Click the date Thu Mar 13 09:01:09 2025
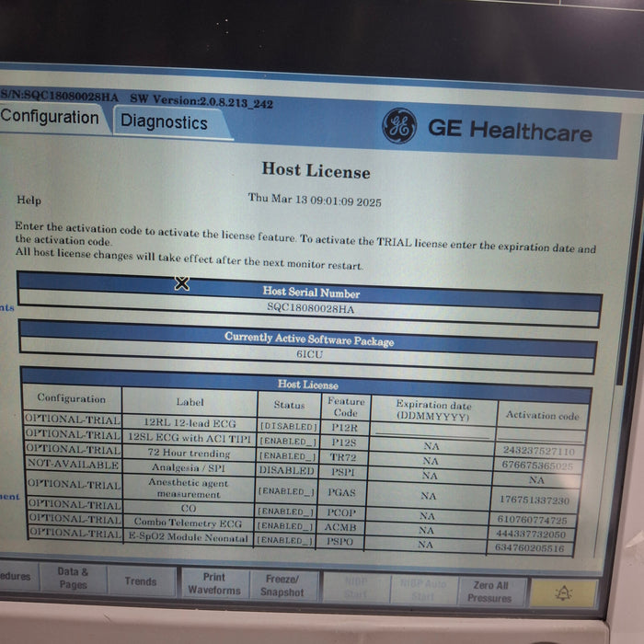 point(315,200)
